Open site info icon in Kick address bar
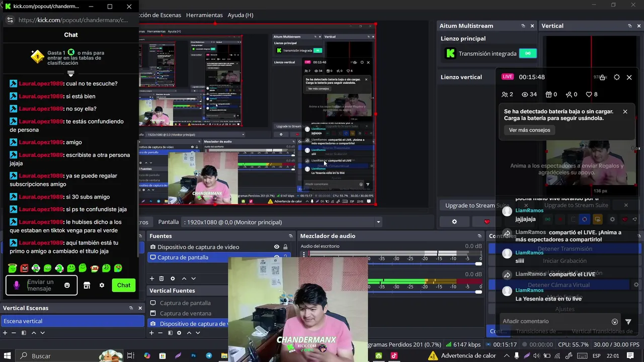The height and width of the screenshot is (362, 644). (x=10, y=20)
